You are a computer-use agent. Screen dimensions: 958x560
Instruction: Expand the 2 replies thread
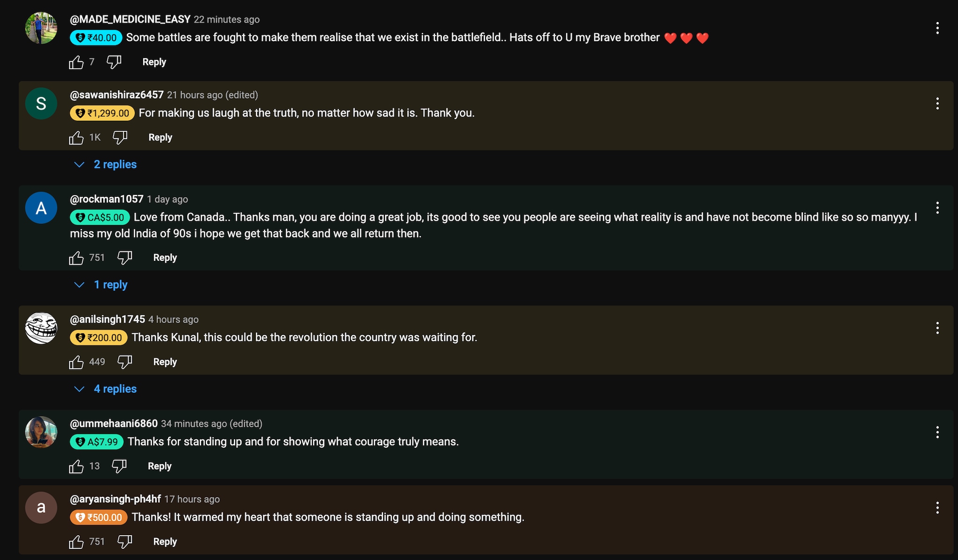click(x=115, y=165)
